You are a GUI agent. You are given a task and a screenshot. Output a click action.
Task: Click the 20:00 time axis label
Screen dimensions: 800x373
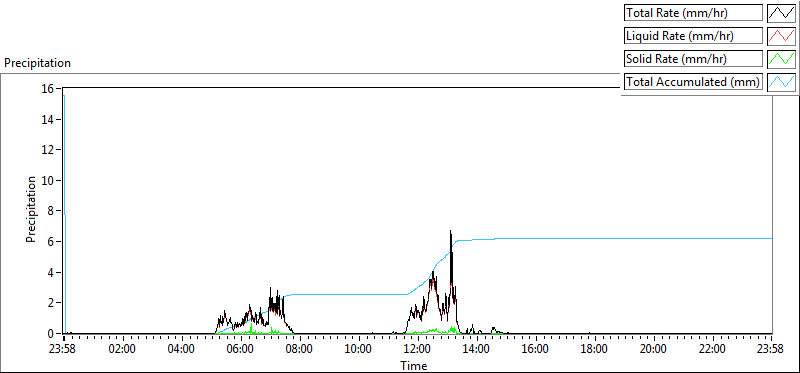[x=654, y=350]
